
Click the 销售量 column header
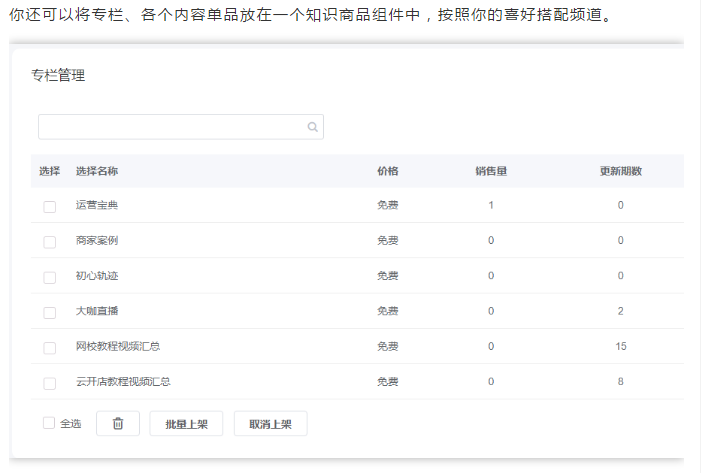click(x=491, y=171)
